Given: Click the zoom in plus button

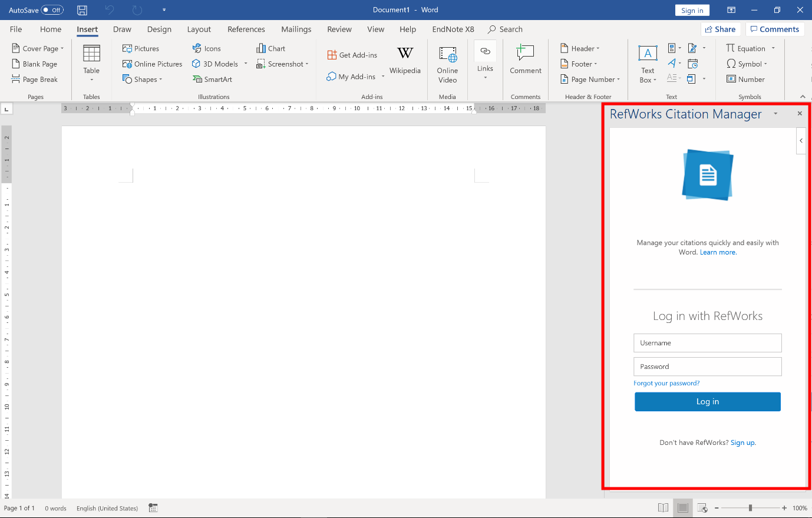Looking at the screenshot, I should (784, 508).
